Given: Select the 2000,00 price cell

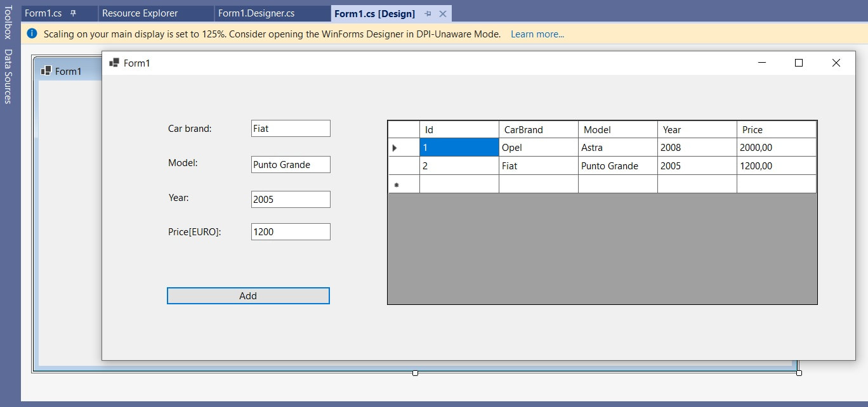Looking at the screenshot, I should [x=777, y=148].
